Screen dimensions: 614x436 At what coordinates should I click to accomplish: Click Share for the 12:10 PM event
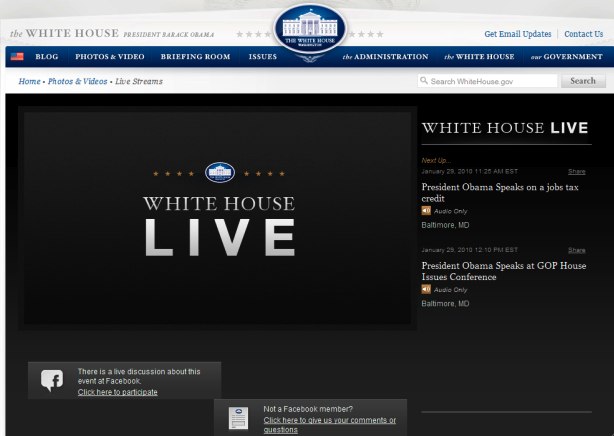tap(576, 250)
